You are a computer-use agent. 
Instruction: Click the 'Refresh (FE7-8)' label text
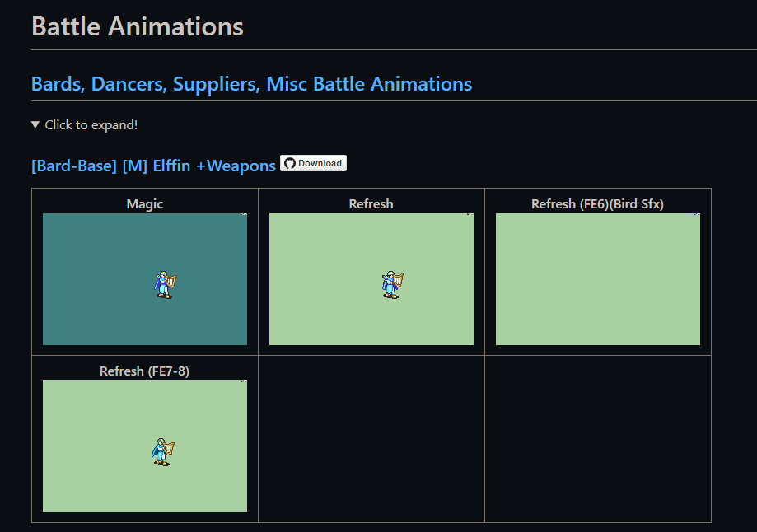coord(144,371)
